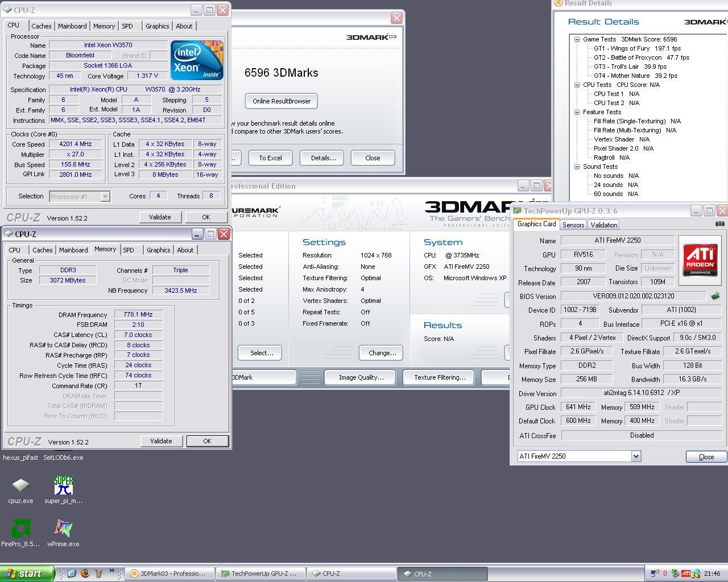Open Graphics tab in lower CPU-Z window
Viewport: 728px width, 582px height.
158,250
